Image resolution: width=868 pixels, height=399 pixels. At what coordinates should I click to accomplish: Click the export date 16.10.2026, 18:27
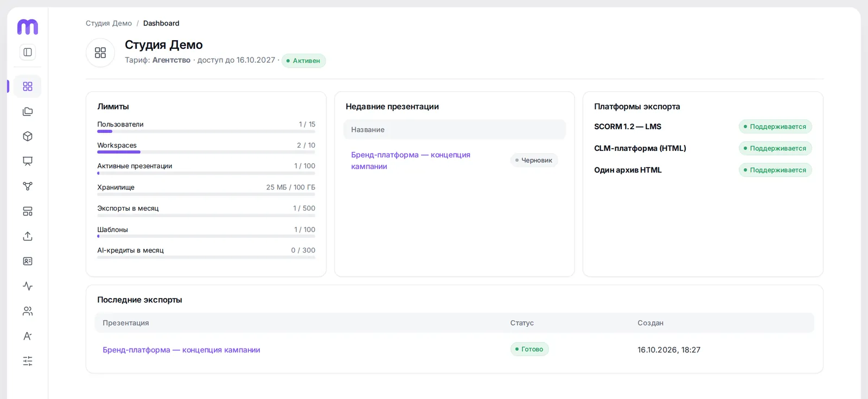click(669, 350)
